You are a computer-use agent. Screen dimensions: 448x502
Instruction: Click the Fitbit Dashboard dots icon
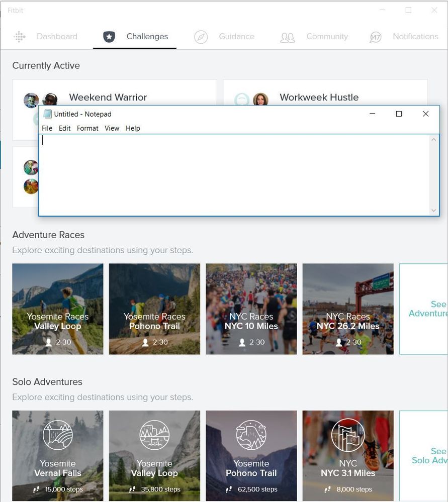(x=20, y=37)
